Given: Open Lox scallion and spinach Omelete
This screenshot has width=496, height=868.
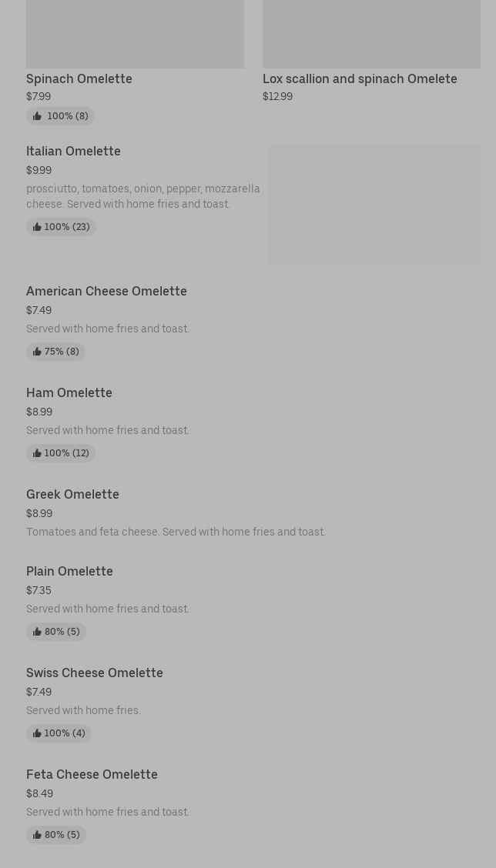Looking at the screenshot, I should [x=360, y=78].
